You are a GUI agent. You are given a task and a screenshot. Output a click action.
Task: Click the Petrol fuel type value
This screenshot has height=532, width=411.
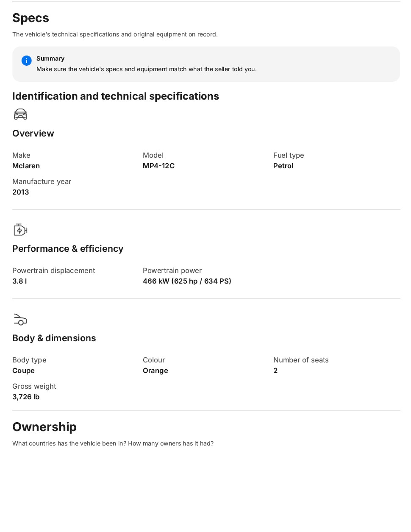pyautogui.click(x=283, y=166)
